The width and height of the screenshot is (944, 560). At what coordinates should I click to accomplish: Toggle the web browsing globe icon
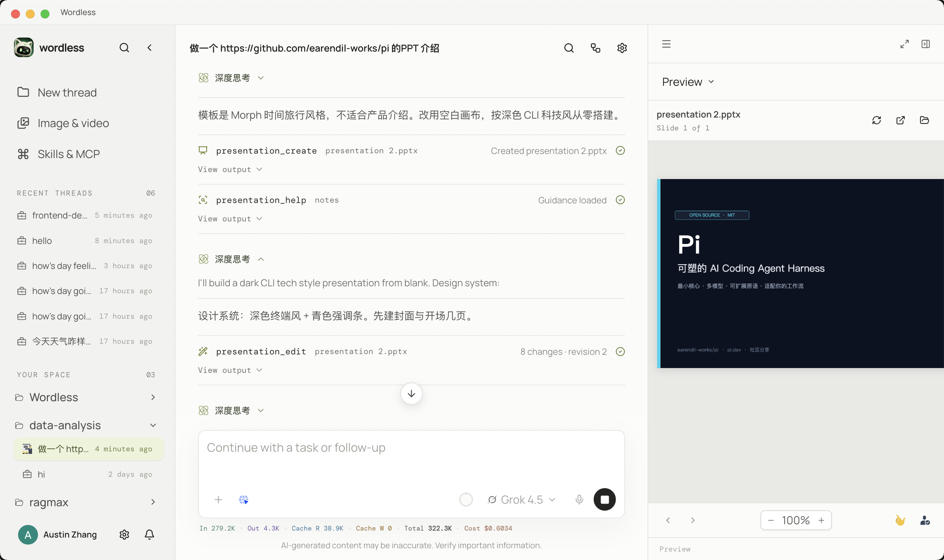pyautogui.click(x=243, y=500)
